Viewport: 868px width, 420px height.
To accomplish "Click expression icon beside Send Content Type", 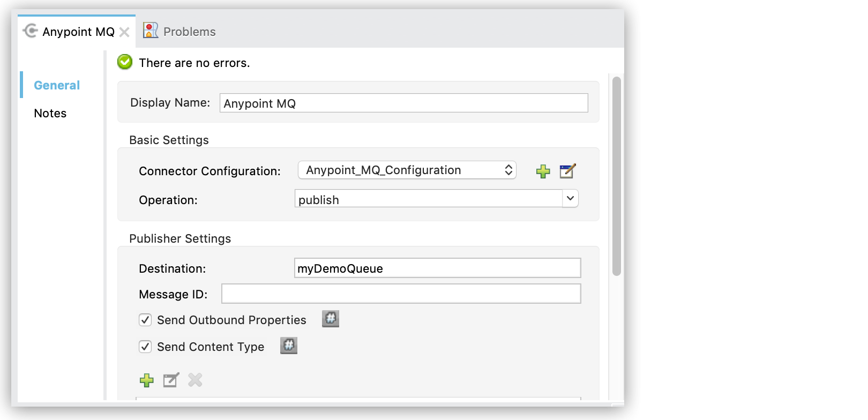I will coord(289,346).
